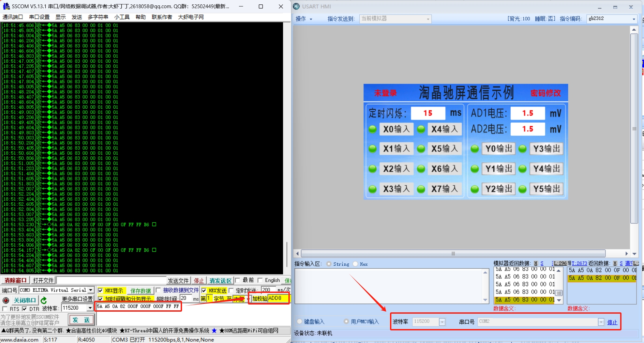Toggle the HEX显示 checkbox
644x343 pixels.
pyautogui.click(x=100, y=291)
